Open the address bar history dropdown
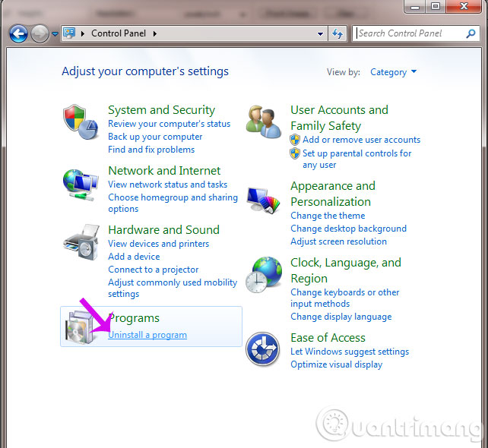Image resolution: width=488 pixels, height=448 pixels. click(x=320, y=33)
